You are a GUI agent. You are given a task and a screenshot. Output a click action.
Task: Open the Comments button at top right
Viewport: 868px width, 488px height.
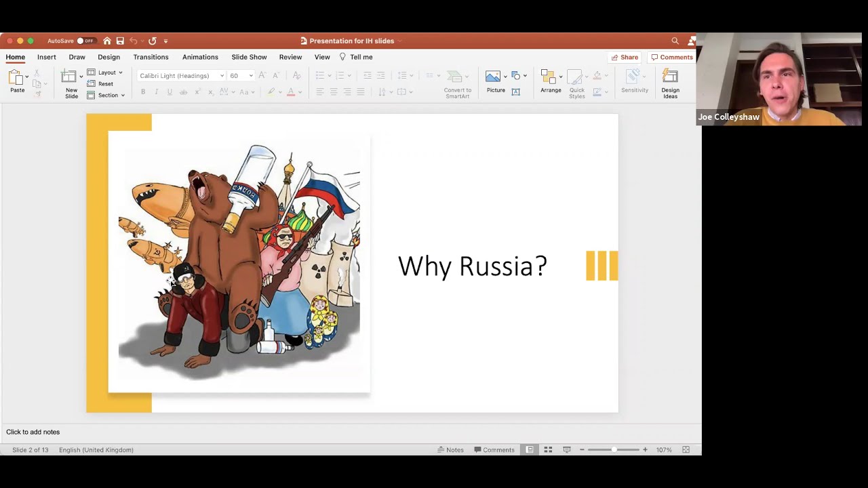click(672, 57)
